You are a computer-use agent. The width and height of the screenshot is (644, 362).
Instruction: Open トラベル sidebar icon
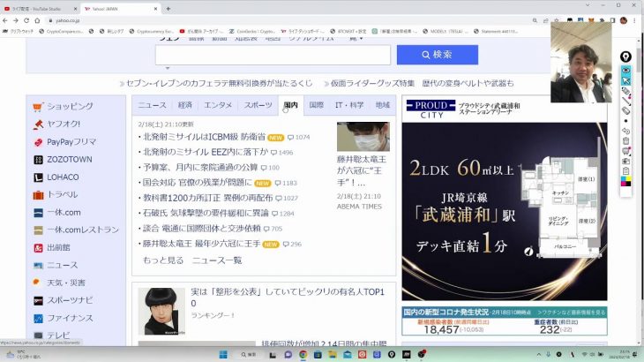click(38, 195)
